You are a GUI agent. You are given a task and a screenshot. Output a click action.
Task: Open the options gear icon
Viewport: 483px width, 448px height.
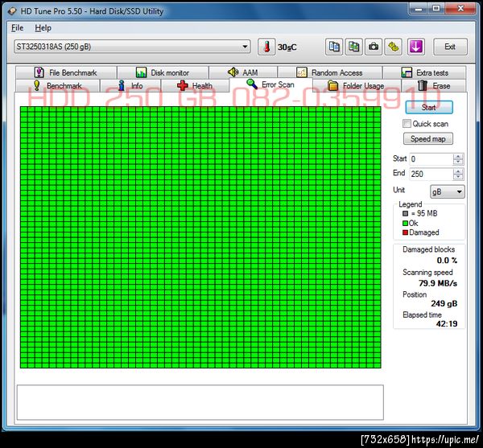(393, 47)
